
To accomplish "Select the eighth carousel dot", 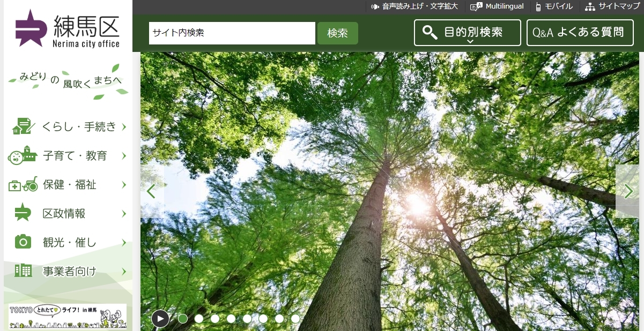I will (x=295, y=319).
